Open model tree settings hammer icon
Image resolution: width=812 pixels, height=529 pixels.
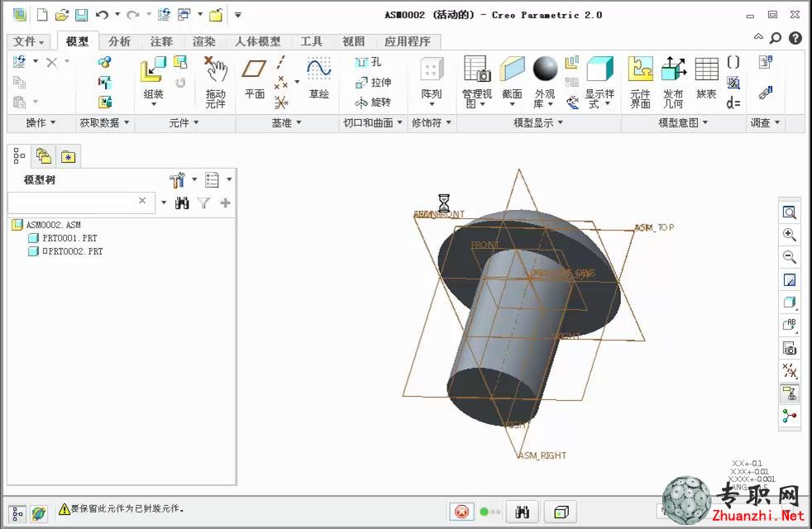[177, 179]
